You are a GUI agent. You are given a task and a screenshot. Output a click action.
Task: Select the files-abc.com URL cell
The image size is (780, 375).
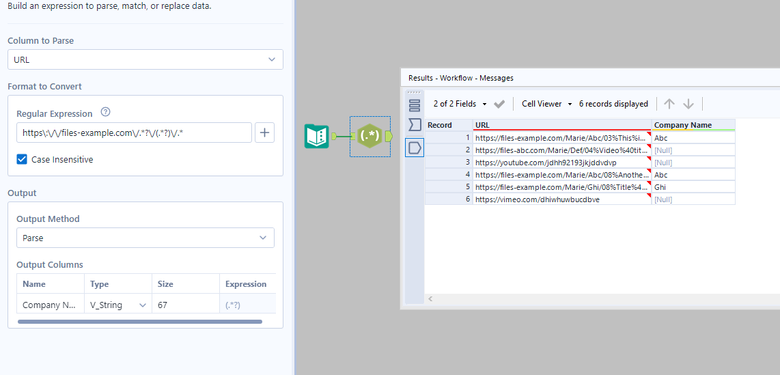562,150
